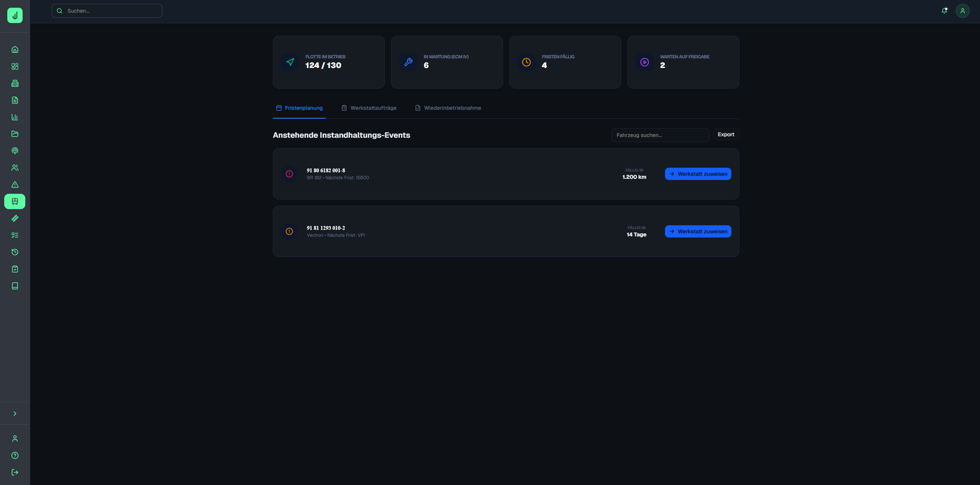Assign workshop for vehicle 91 80 6182 001-8
Screen dimensions: 980x485
(698, 174)
